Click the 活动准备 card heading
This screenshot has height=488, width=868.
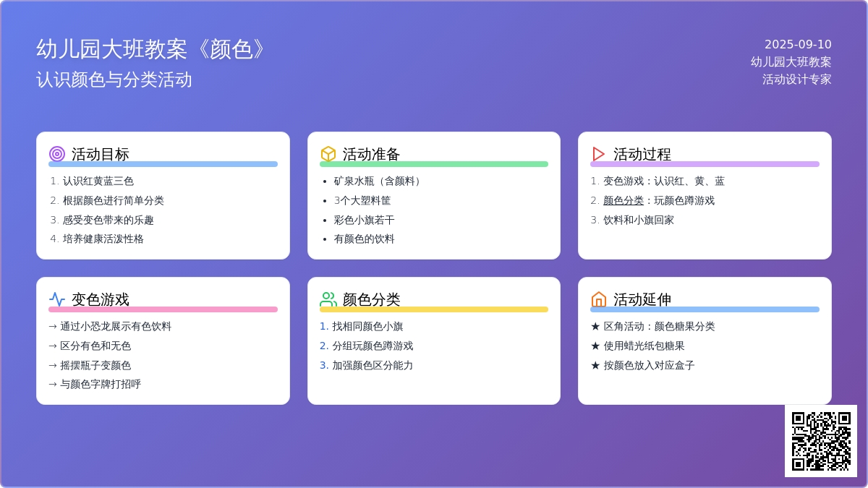coord(372,154)
